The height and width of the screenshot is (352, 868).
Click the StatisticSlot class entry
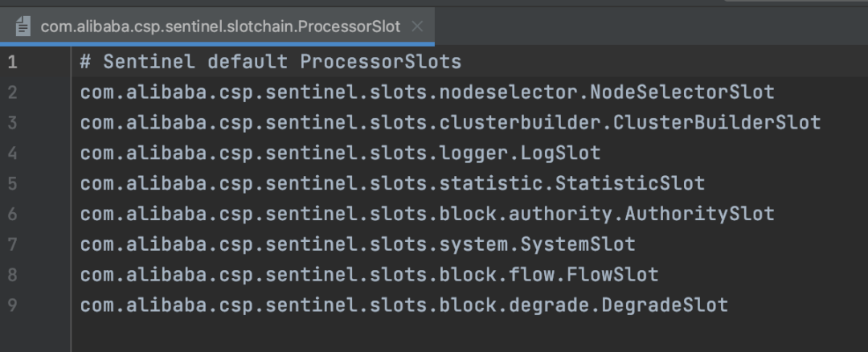coord(630,183)
